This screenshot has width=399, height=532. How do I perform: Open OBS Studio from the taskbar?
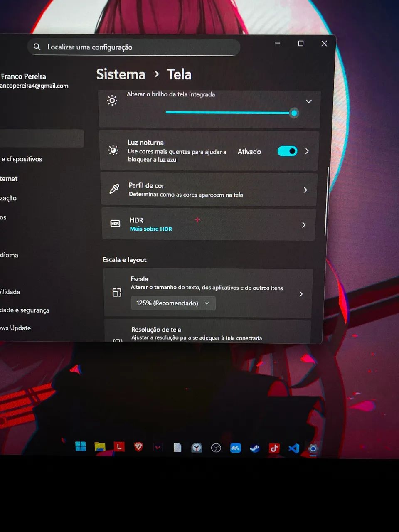click(x=216, y=448)
